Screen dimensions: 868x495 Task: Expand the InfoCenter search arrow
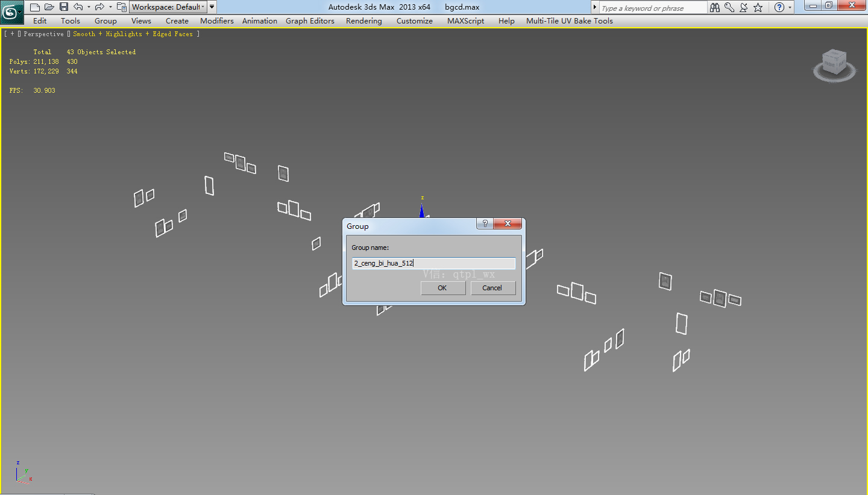pos(595,8)
